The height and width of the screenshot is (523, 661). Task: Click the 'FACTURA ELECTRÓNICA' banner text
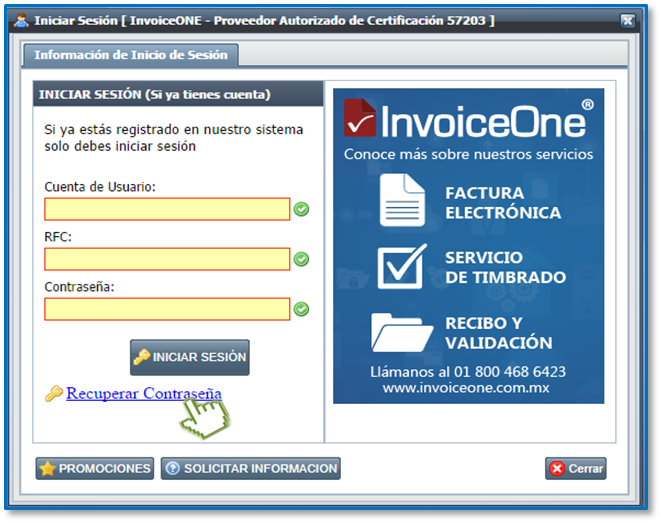pyautogui.click(x=503, y=203)
